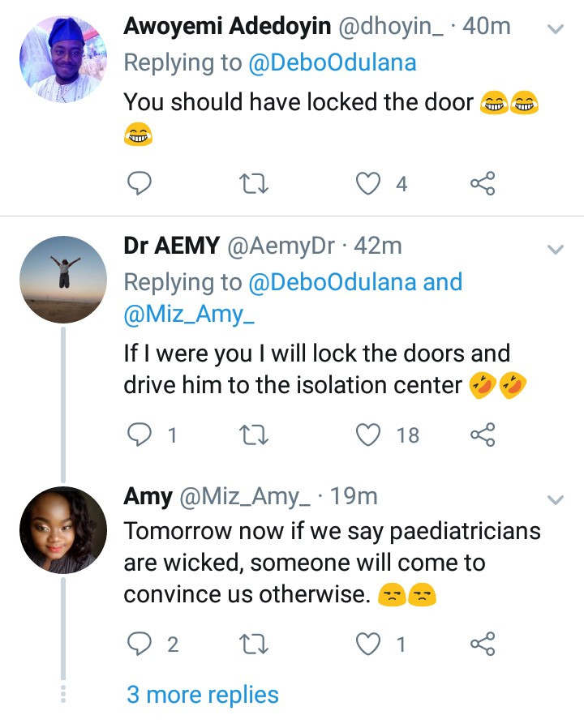Screen dimensions: 584x728
Task: Reply to Amy's paediatricians tweet
Action: coord(141,644)
